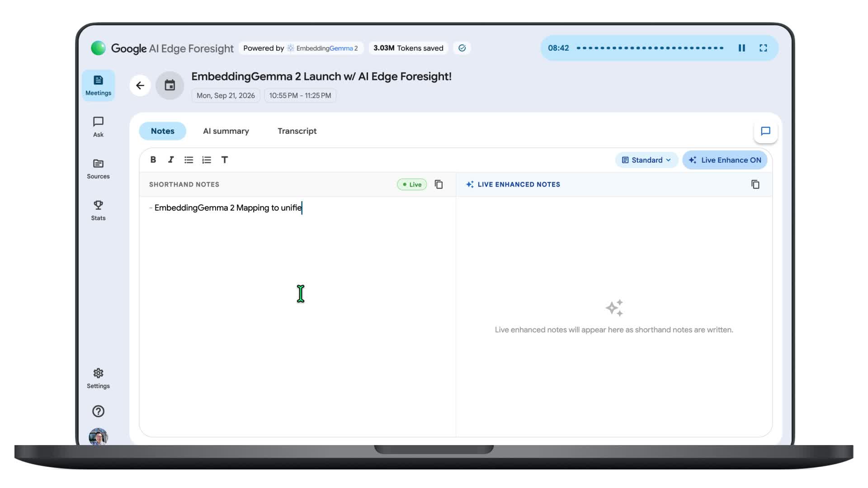Image resolution: width=868 pixels, height=488 pixels.
Task: Switch to the Transcript tab
Action: pos(297,131)
